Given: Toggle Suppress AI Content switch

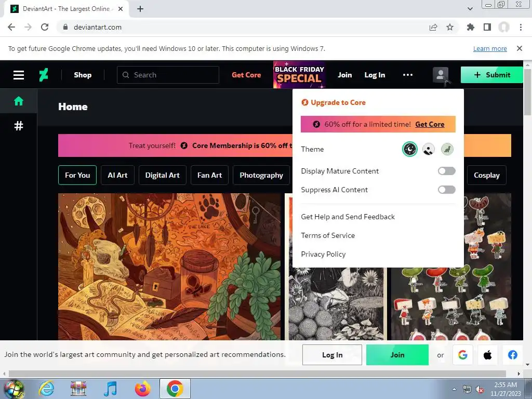Looking at the screenshot, I should 446,190.
